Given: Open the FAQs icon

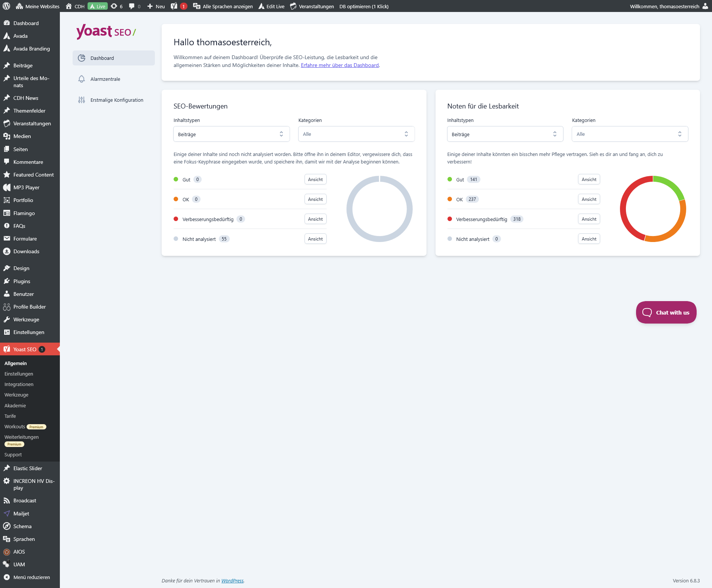Looking at the screenshot, I should (7, 226).
